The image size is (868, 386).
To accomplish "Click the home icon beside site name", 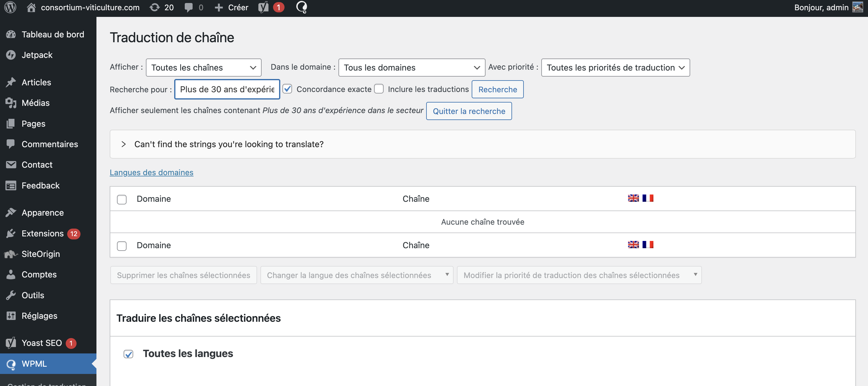I will coord(31,8).
